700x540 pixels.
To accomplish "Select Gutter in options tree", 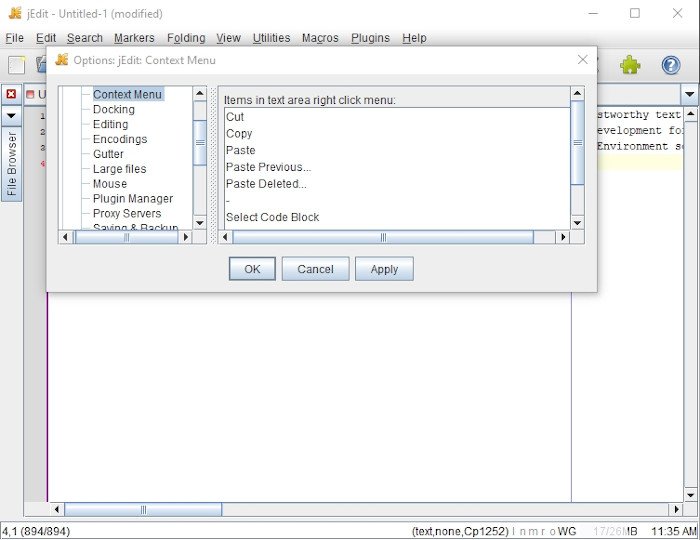I will coord(108,154).
